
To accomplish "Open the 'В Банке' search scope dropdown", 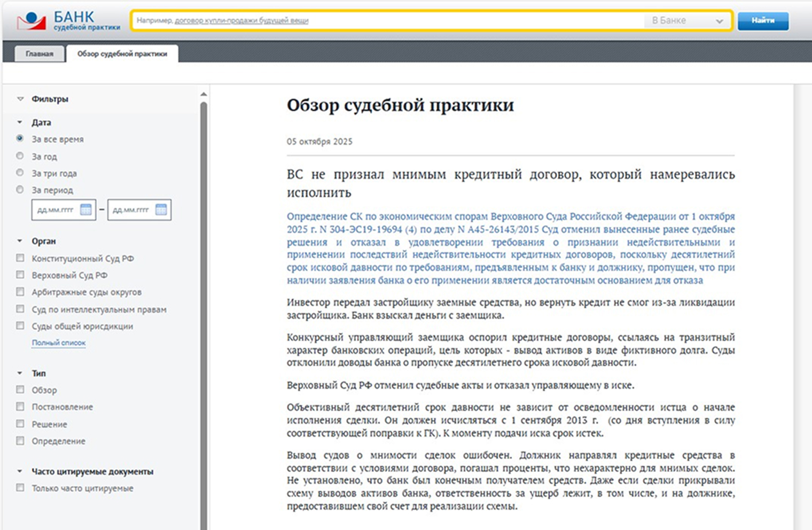I will coord(687,21).
